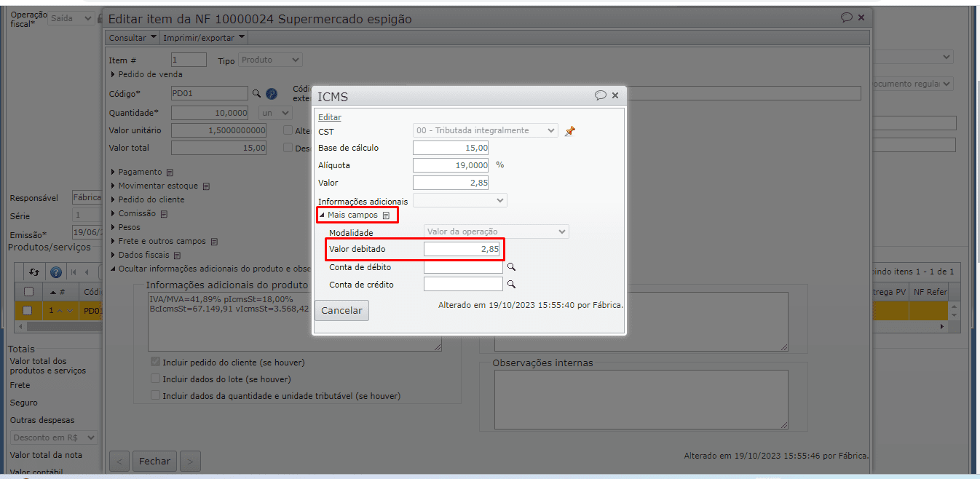
Task: Open the Consultar menu
Action: click(133, 37)
